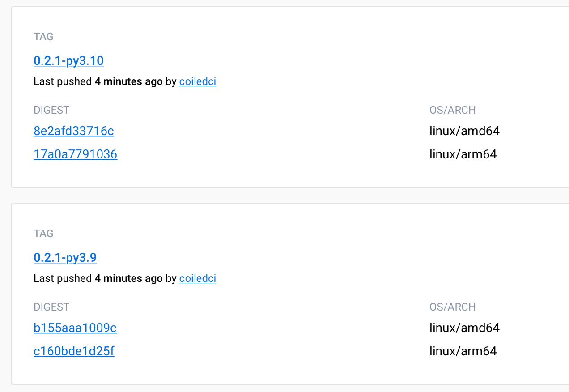The width and height of the screenshot is (569, 392).
Task: Select the linux/amd64 entry under 0.2.1-py3.10
Action: pyautogui.click(x=464, y=131)
